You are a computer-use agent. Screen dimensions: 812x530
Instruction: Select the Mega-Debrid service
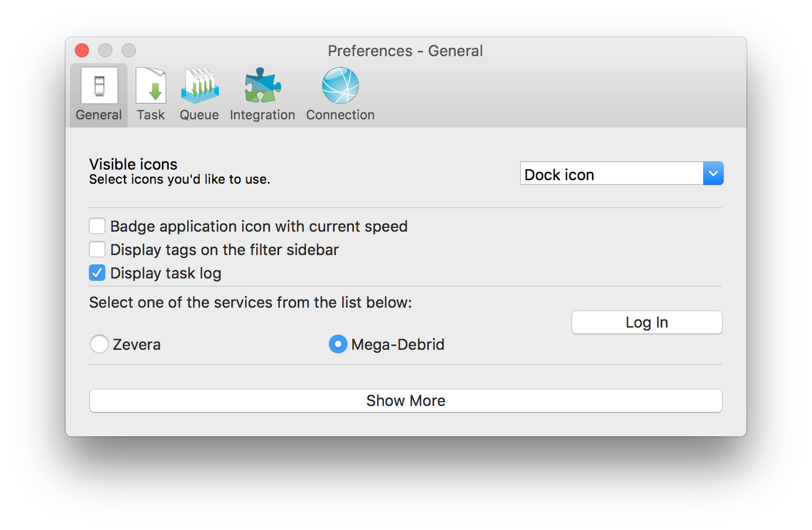click(x=338, y=344)
